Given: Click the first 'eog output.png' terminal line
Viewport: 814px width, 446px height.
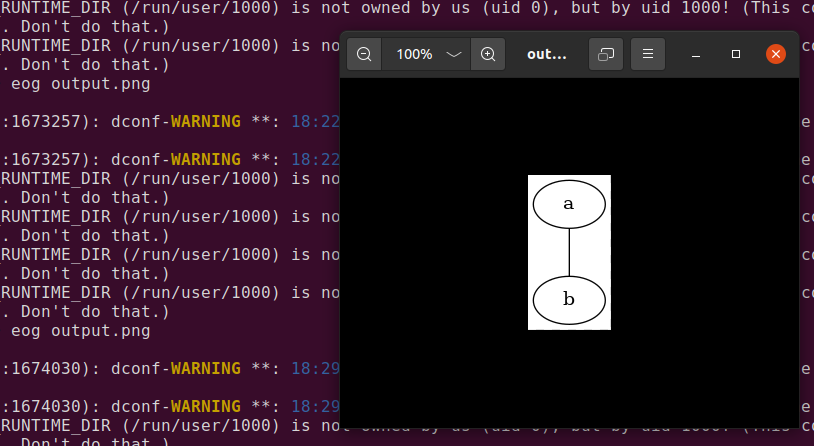Looking at the screenshot, I should point(80,84).
